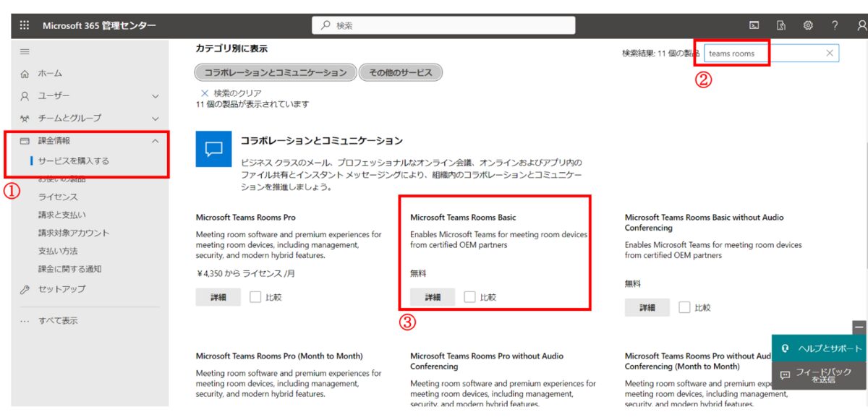Viewport: 868px width, 420px height.
Task: Open Cloud Shell icon in header
Action: [x=754, y=25]
